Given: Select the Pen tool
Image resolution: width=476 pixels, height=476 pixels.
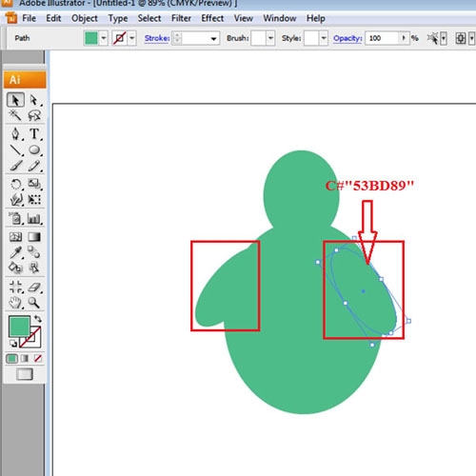Looking at the screenshot, I should [x=15, y=133].
